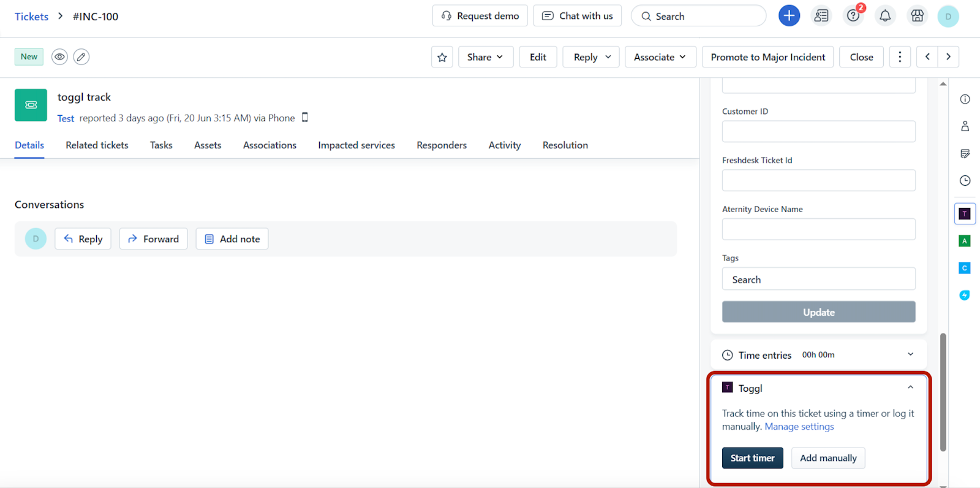Click the Close ticket button

(861, 57)
